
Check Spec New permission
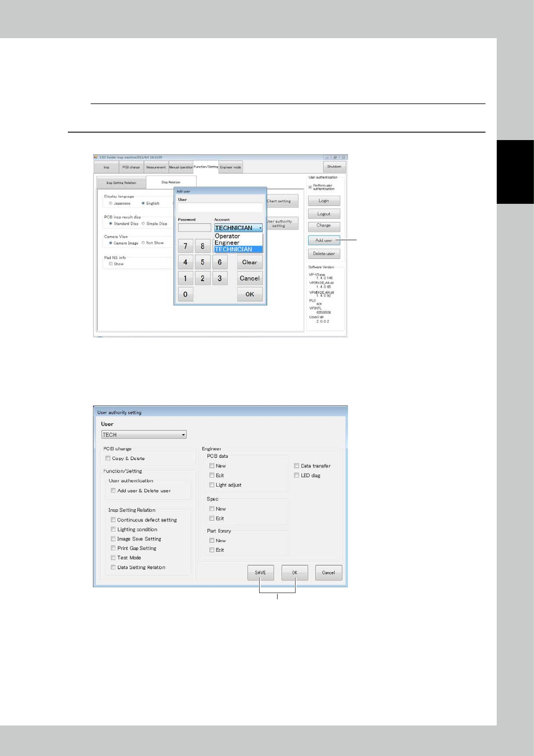212,509
